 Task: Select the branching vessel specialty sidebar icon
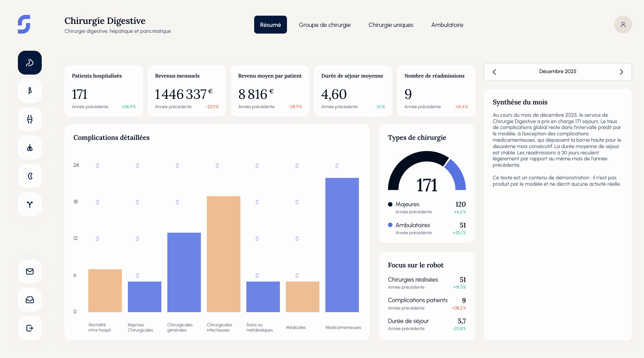coord(30,204)
